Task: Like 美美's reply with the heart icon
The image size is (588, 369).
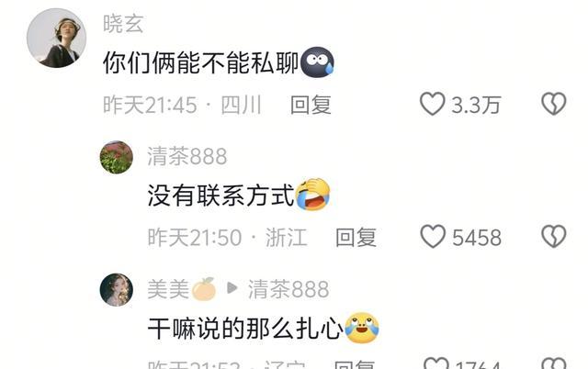Action: point(436,363)
